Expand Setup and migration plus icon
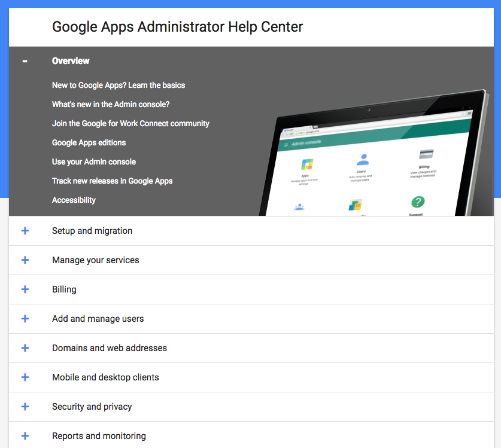Image resolution: width=501 pixels, height=448 pixels. click(25, 230)
